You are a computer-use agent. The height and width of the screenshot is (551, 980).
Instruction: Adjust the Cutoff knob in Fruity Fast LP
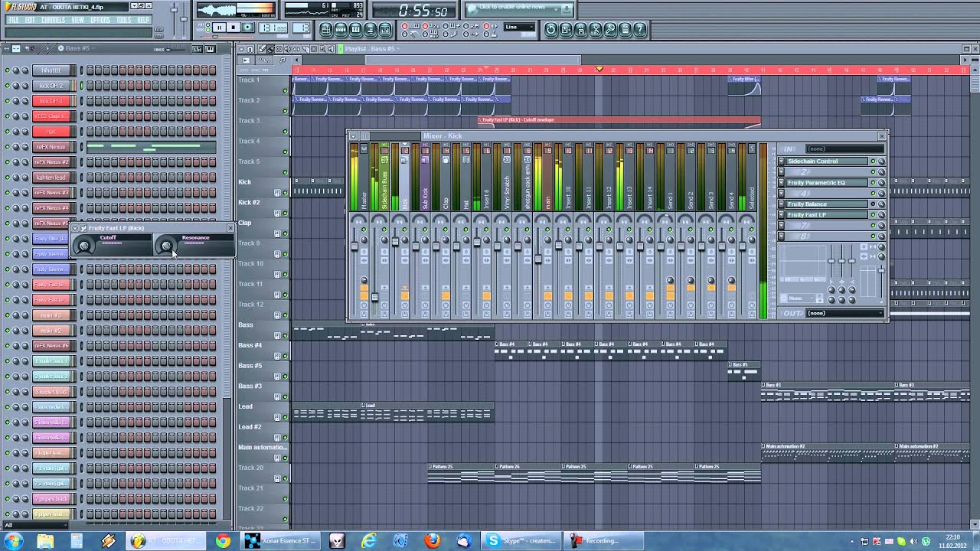point(84,245)
